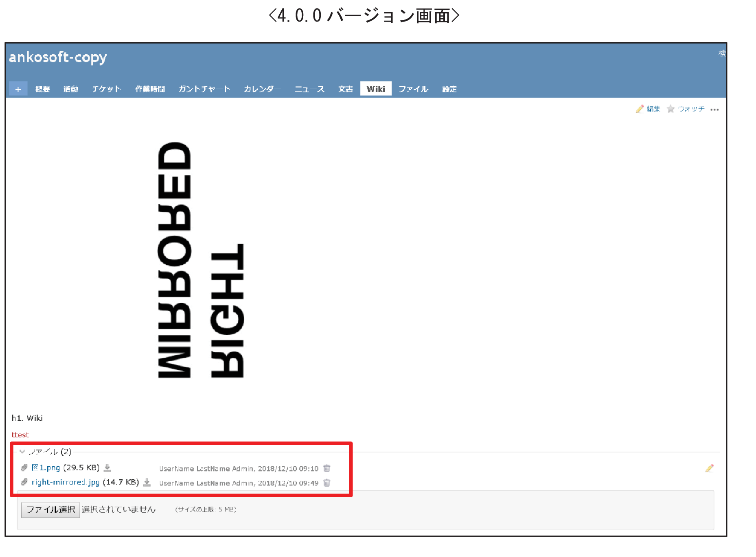The image size is (756, 557).
Task: Select the pencil icon to edit the wiki page
Action: point(640,109)
